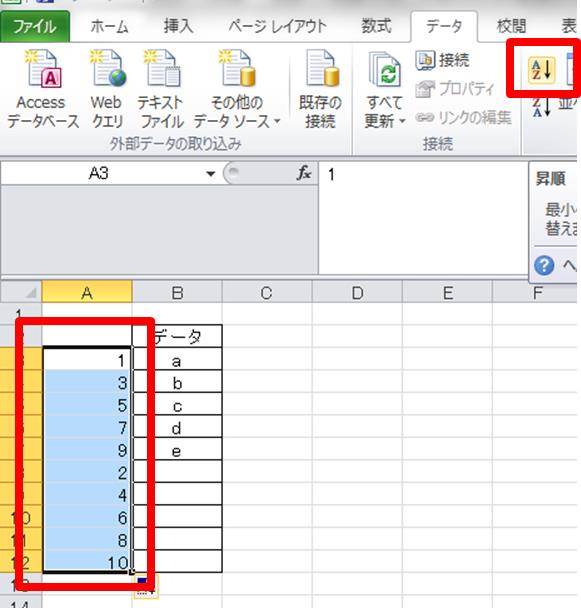Image resolution: width=581 pixels, height=608 pixels.
Task: Open その他のデータ ソース menu
Action: pos(237,89)
